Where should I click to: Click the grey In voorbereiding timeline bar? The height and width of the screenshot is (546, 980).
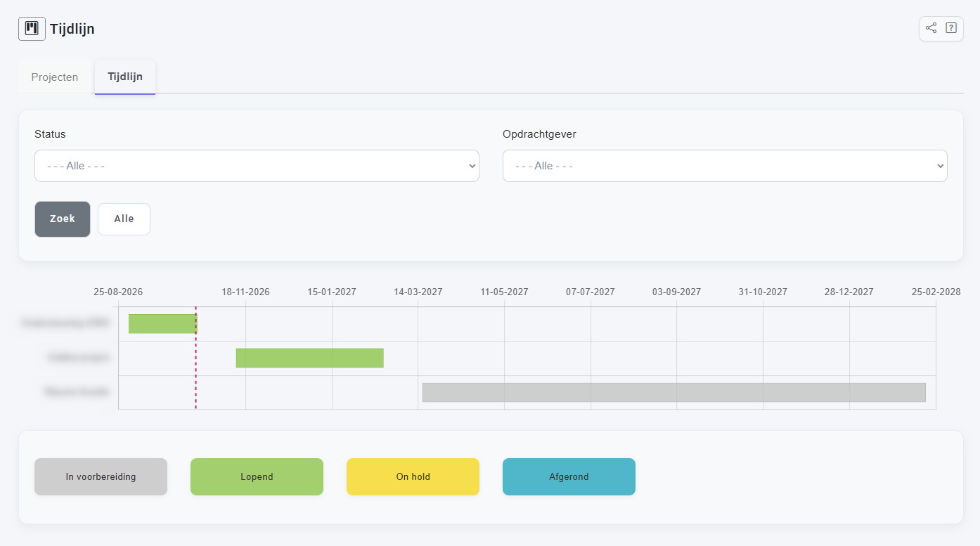pos(674,393)
